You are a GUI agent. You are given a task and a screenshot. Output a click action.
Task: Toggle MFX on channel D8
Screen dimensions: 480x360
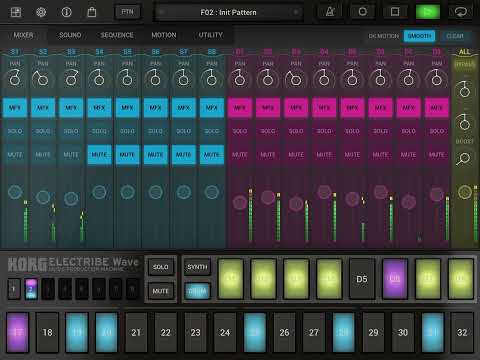(436, 108)
